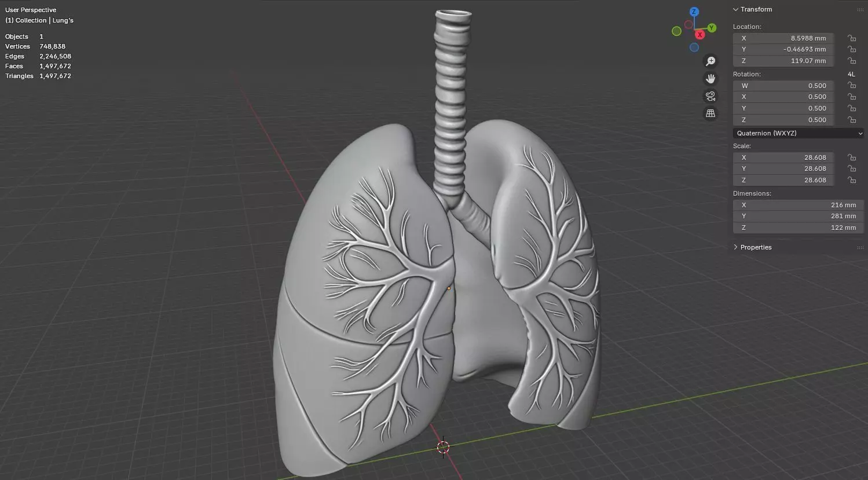This screenshot has width=868, height=480.
Task: Click the Rotation X value field
Action: tap(783, 97)
